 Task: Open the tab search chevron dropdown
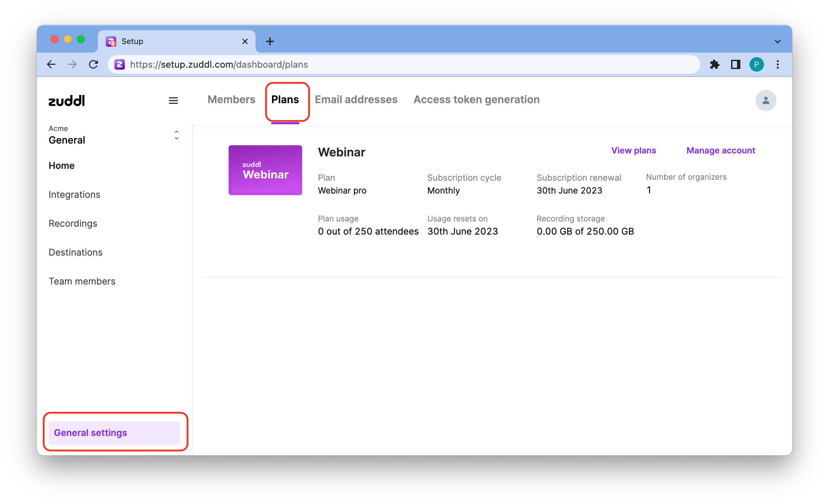[x=777, y=41]
